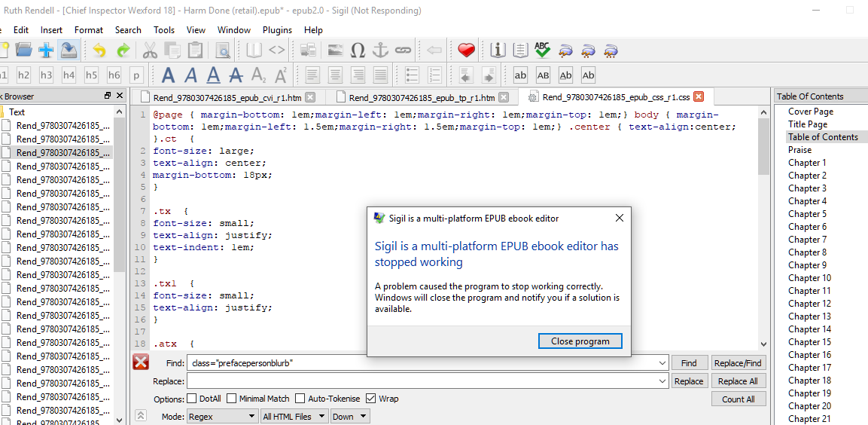Viewport: 868px width, 425px height.
Task: Click the Count All button
Action: click(739, 399)
